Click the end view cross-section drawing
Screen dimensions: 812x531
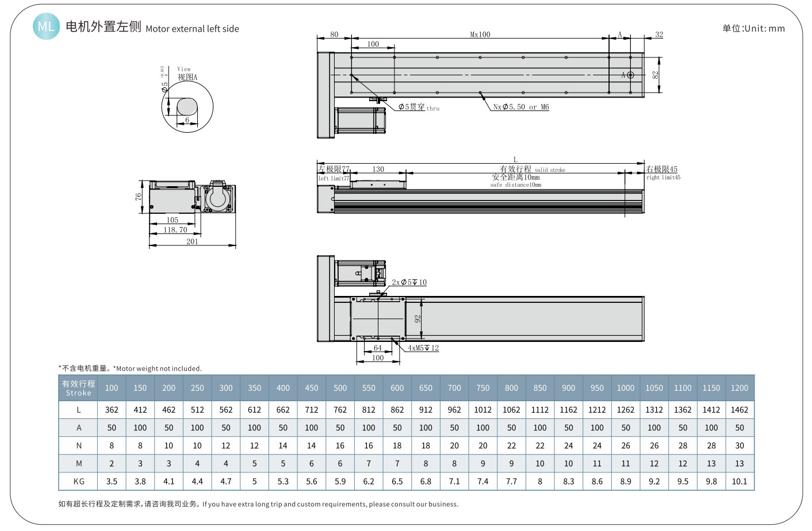tap(192, 197)
